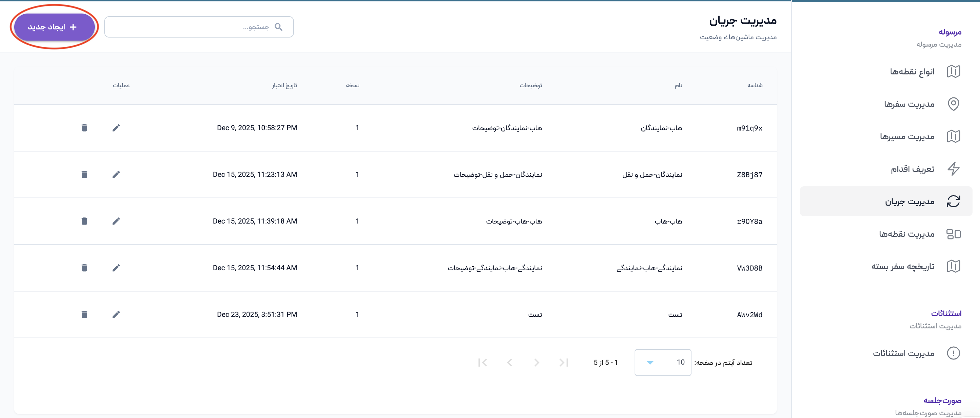Image resolution: width=980 pixels, height=418 pixels.
Task: Jump to first page arrow
Action: click(564, 363)
